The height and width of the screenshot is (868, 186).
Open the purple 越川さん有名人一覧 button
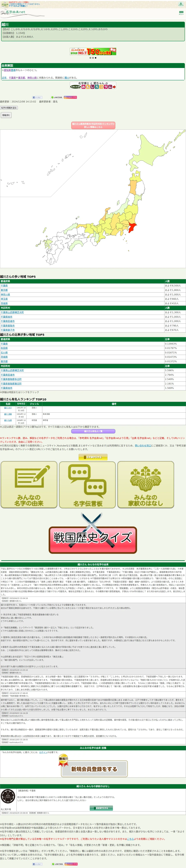93,431
